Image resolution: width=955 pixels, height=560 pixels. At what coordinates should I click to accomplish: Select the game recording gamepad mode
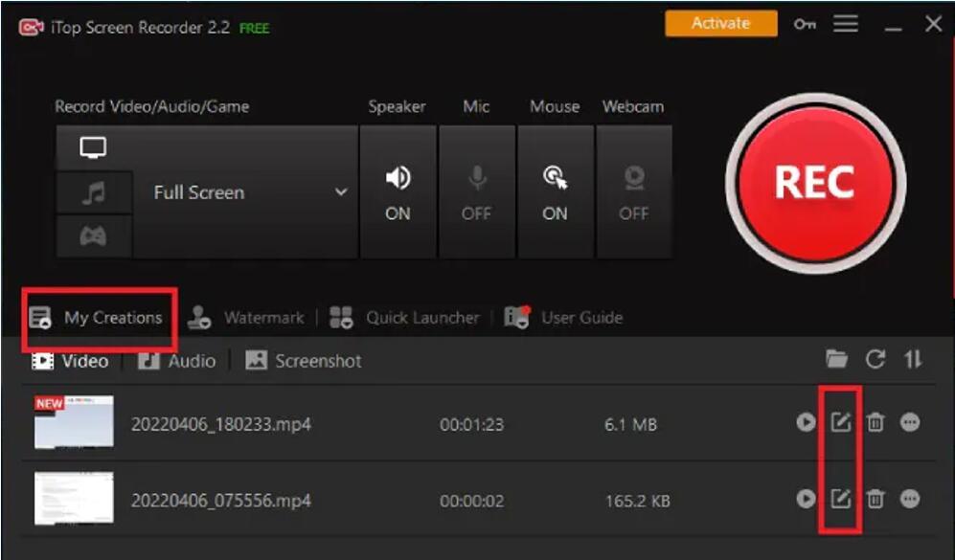[x=93, y=236]
